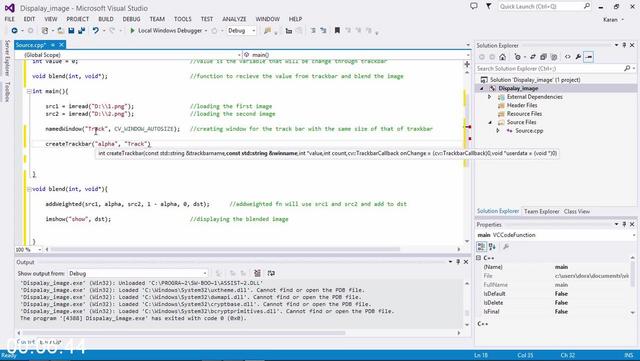
Task: Click the Local Windows Debugger button
Action: [x=166, y=31]
